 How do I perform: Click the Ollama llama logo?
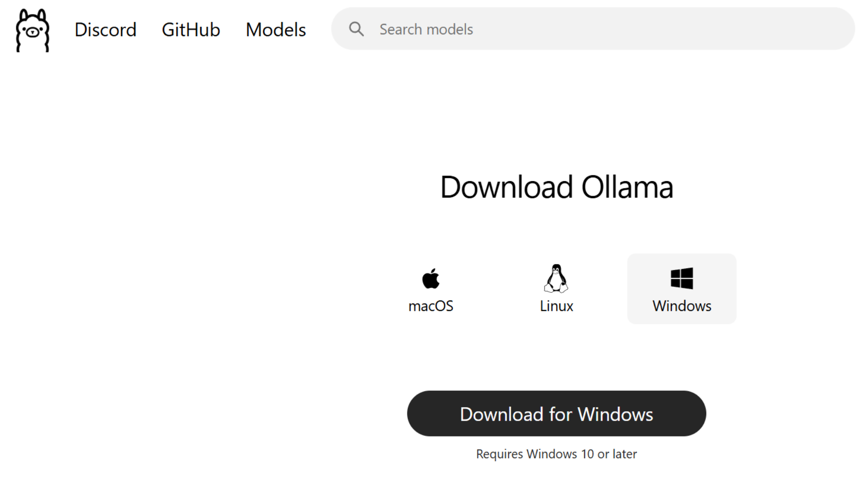point(33,30)
